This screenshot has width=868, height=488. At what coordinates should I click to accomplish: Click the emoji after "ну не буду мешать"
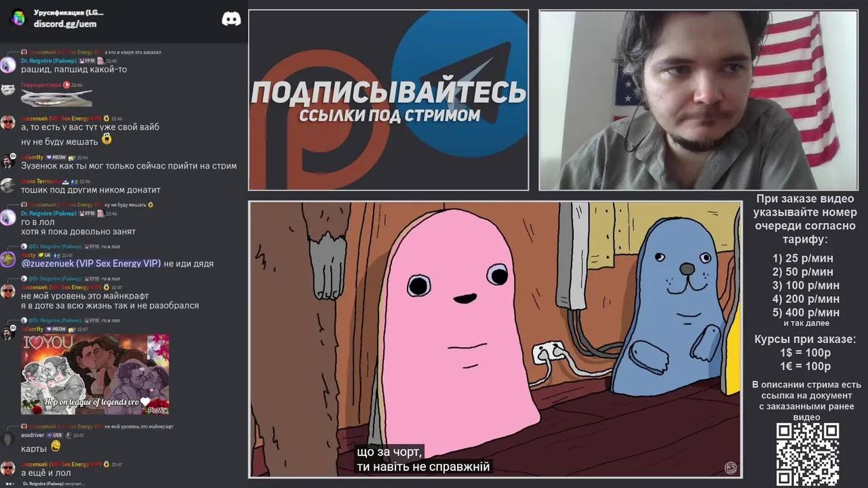point(106,140)
